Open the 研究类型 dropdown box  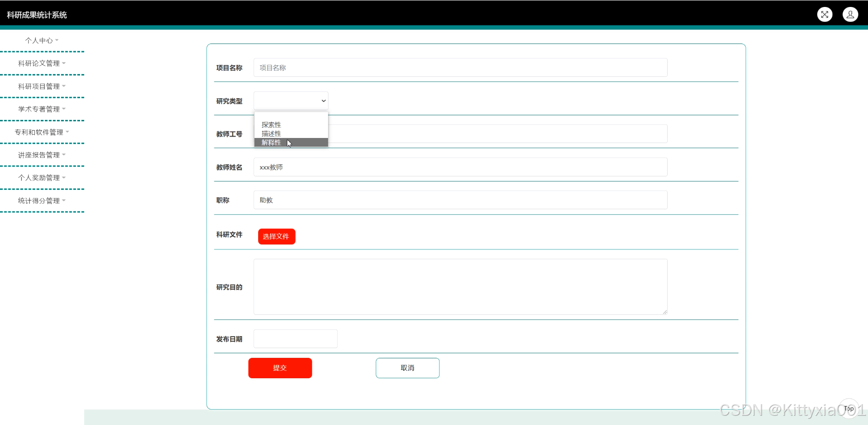tap(291, 100)
